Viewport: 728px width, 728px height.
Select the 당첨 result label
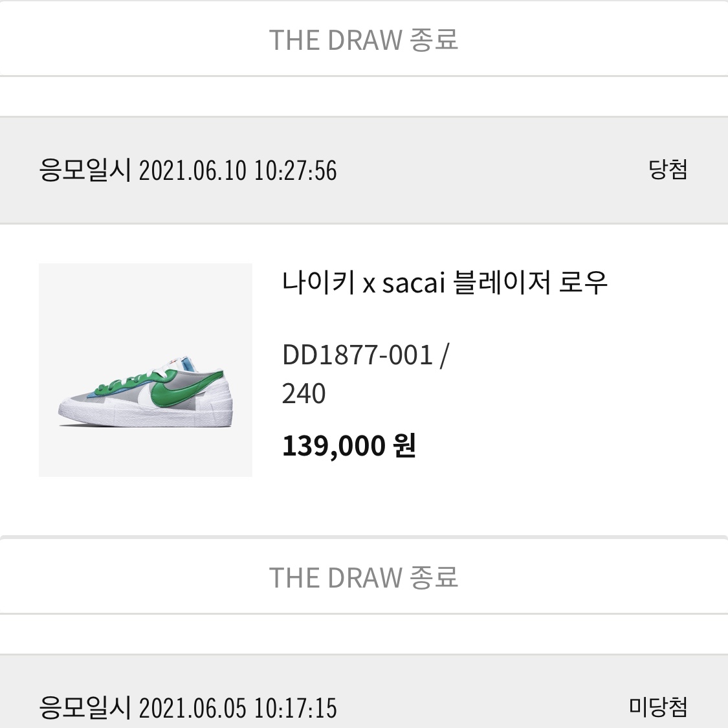tap(668, 170)
